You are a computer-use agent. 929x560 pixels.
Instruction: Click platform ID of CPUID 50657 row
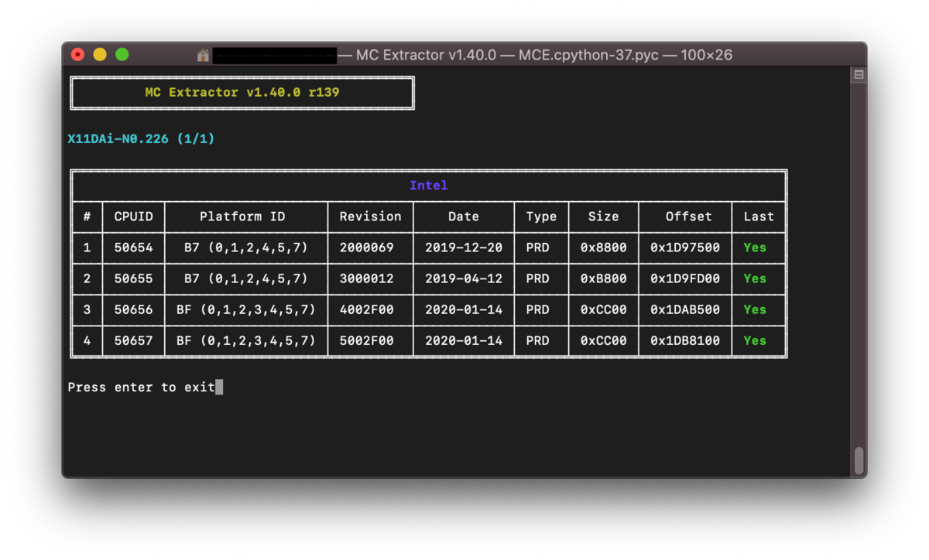click(x=246, y=340)
